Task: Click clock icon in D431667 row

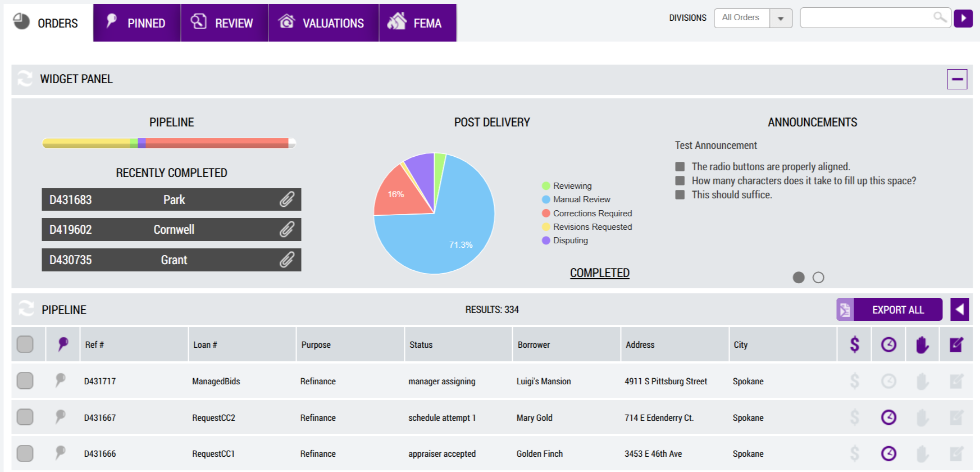Action: point(888,417)
